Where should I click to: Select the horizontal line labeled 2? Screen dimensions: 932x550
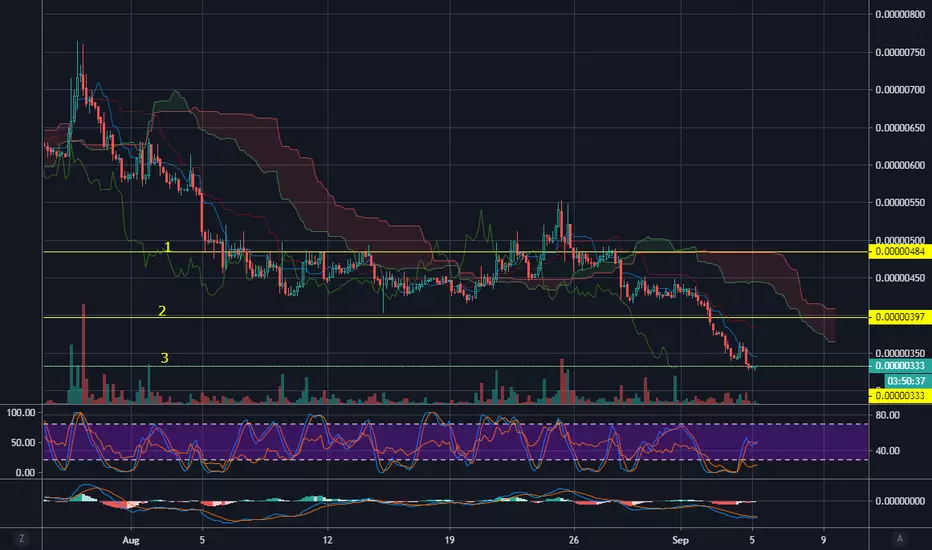455,318
